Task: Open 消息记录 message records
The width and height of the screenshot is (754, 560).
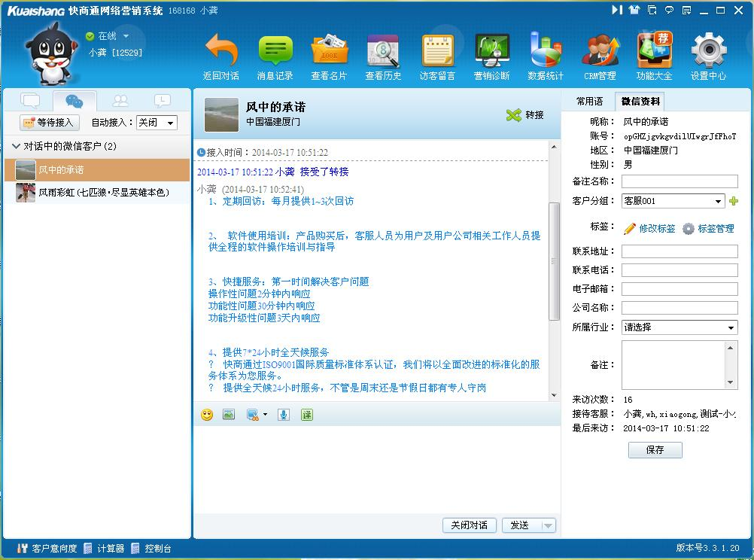Action: (x=275, y=50)
